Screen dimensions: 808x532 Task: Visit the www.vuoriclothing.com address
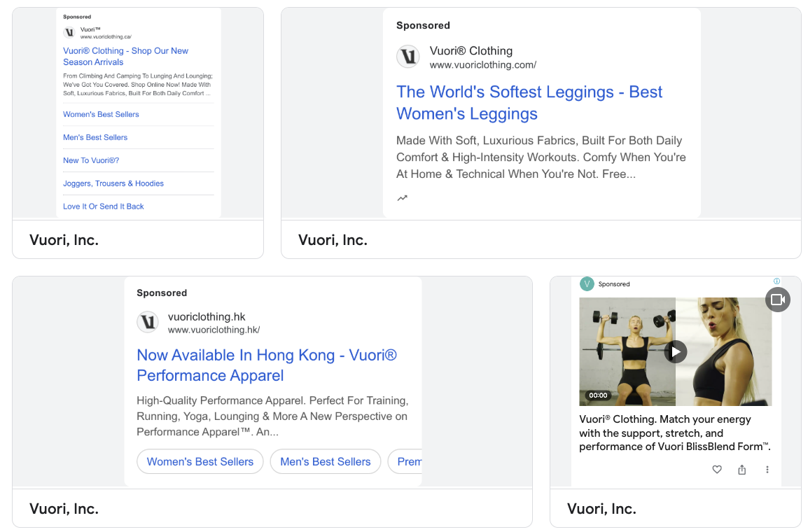[x=482, y=64]
